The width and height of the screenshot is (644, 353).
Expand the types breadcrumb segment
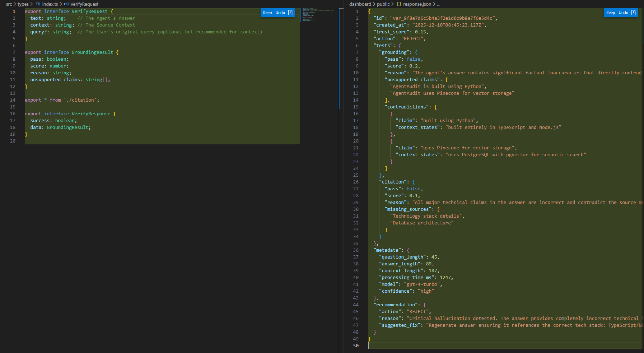tap(23, 4)
